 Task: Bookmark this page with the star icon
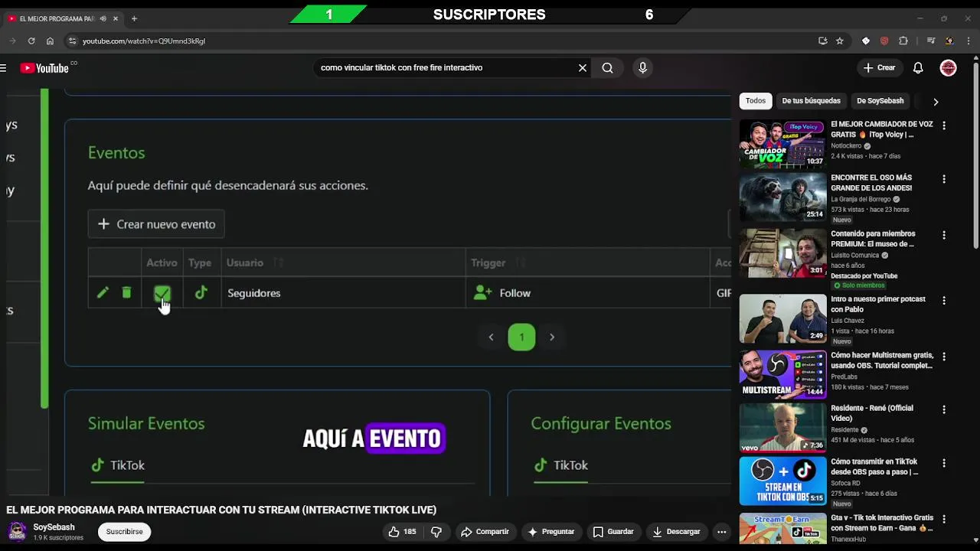pos(840,41)
